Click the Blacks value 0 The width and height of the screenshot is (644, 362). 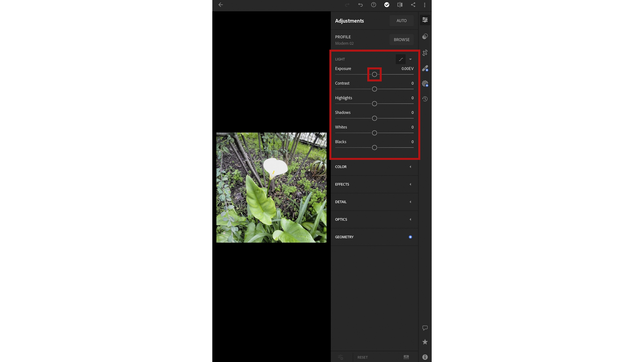point(413,142)
